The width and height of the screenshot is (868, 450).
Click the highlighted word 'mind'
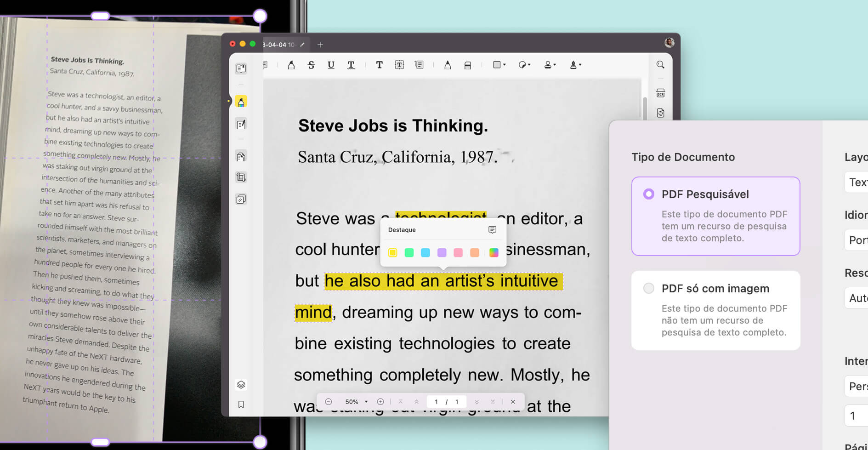313,313
